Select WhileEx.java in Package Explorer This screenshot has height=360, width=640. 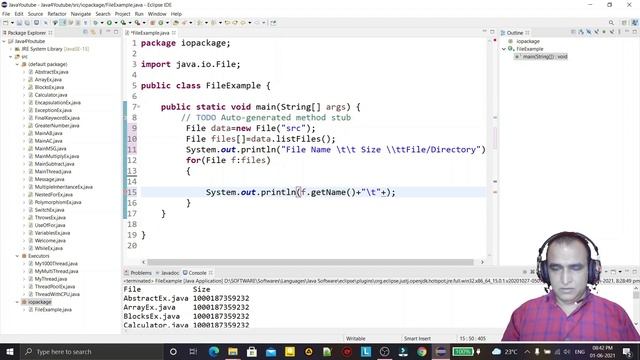pos(48,248)
